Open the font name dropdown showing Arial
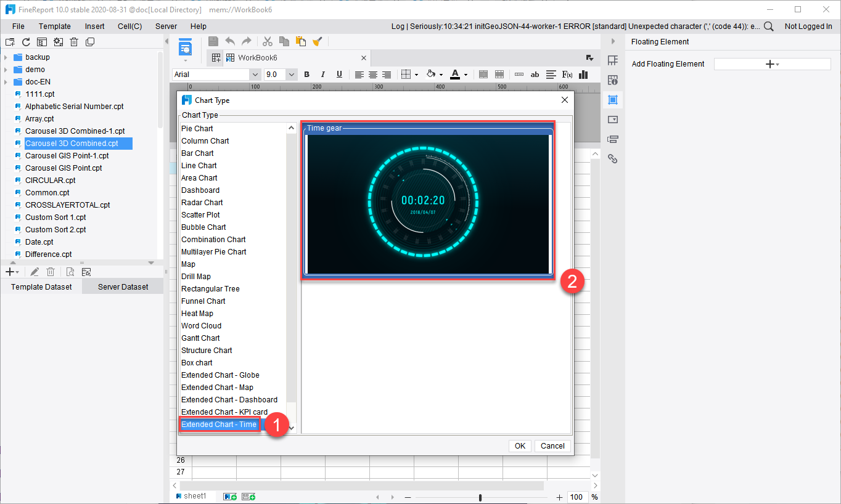This screenshot has width=841, height=504. (216, 75)
